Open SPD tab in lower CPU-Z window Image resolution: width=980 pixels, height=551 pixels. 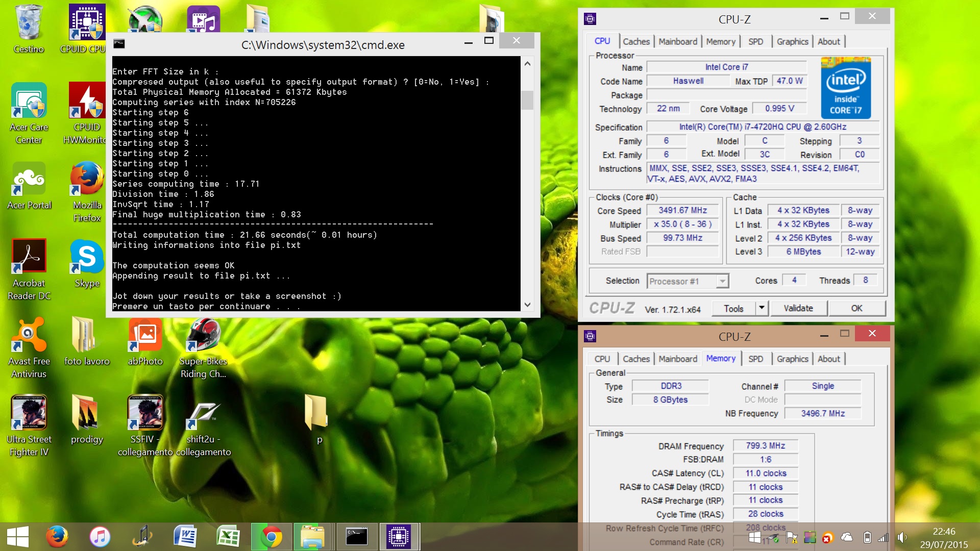click(x=755, y=359)
